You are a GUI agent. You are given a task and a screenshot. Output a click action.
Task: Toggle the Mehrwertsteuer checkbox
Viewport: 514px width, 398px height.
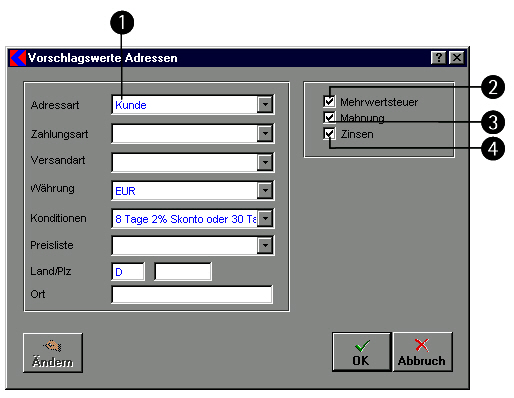click(x=329, y=101)
